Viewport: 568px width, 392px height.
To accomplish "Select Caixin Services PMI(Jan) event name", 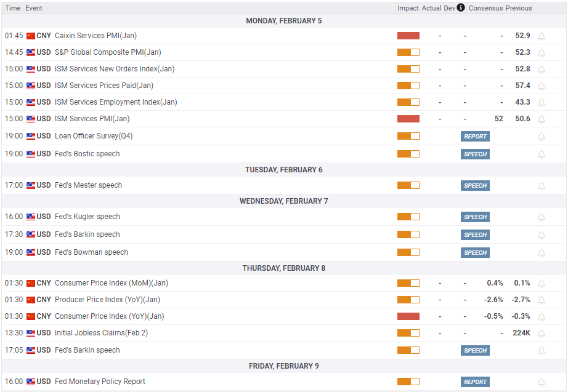I will pyautogui.click(x=95, y=36).
